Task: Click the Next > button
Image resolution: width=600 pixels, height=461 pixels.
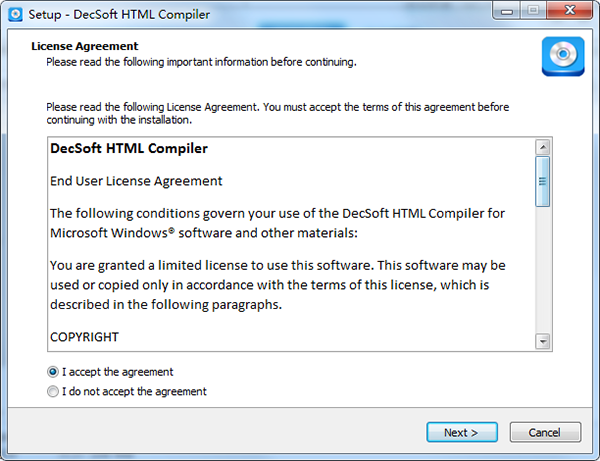Action: 462,432
